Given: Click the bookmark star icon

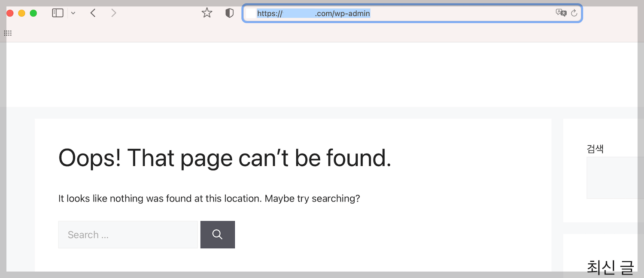Looking at the screenshot, I should pos(207,13).
